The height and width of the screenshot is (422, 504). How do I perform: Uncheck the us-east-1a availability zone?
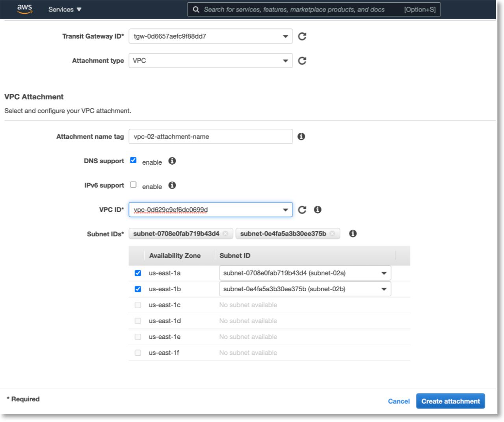[138, 273]
